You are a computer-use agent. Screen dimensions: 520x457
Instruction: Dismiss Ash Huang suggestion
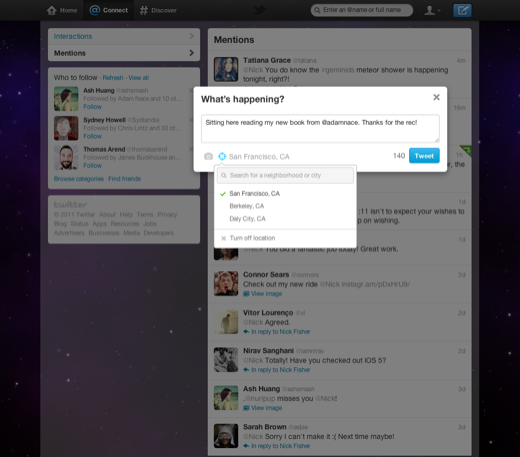pos(191,90)
